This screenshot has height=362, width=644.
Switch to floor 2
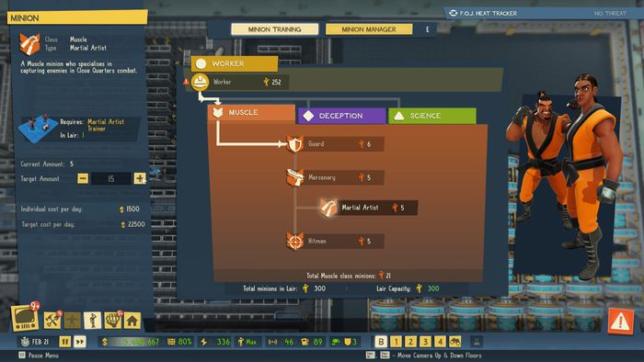(410, 342)
